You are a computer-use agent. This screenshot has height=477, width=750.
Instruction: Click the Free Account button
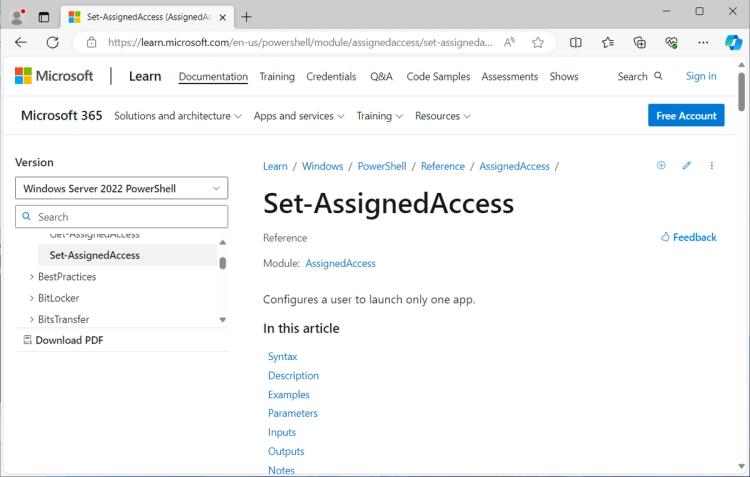[x=686, y=115]
